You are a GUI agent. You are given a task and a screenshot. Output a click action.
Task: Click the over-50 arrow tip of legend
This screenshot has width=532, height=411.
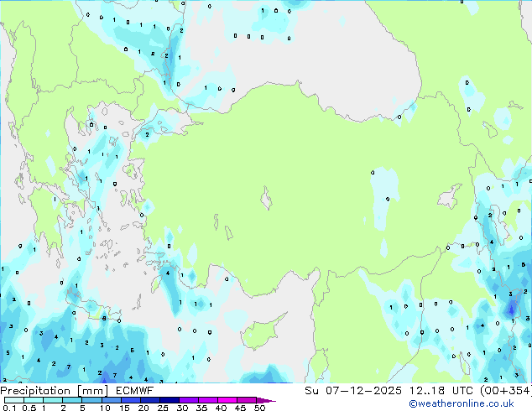pos(266,400)
